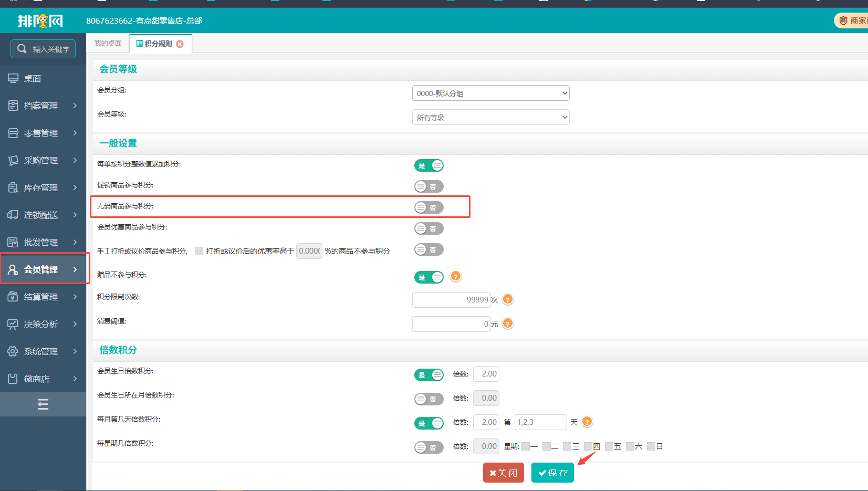
Task: Click the 库存管理 inventory icon
Action: (x=13, y=187)
